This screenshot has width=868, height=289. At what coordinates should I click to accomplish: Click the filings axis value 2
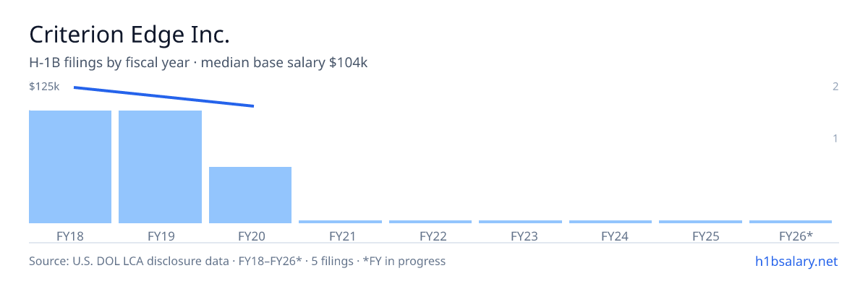point(835,87)
